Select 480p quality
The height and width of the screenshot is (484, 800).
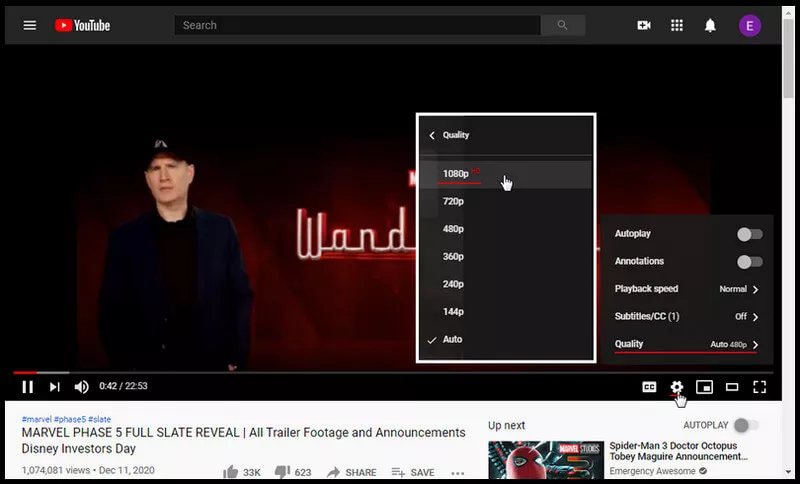tap(506, 229)
